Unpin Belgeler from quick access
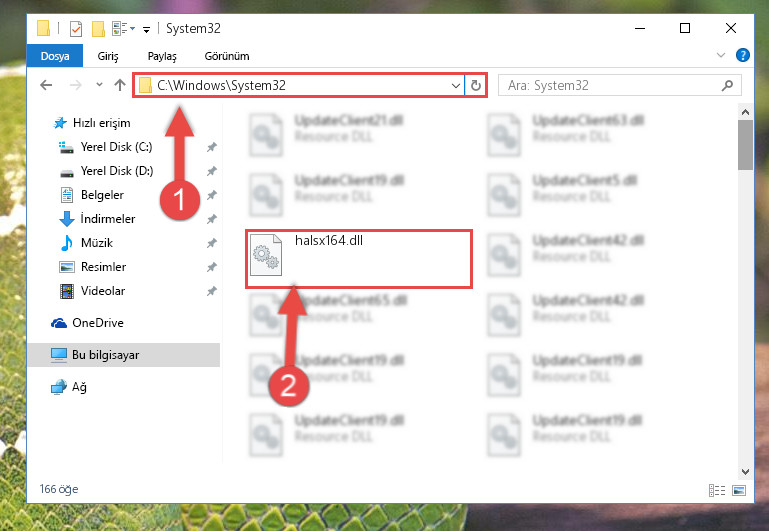Image resolution: width=769 pixels, height=531 pixels. (x=211, y=195)
